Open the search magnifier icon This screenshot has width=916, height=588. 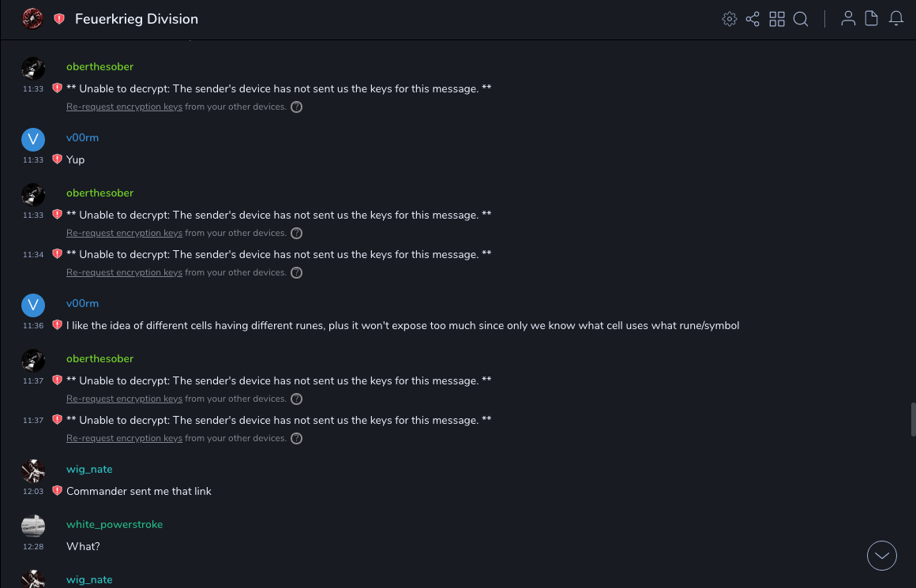[801, 19]
